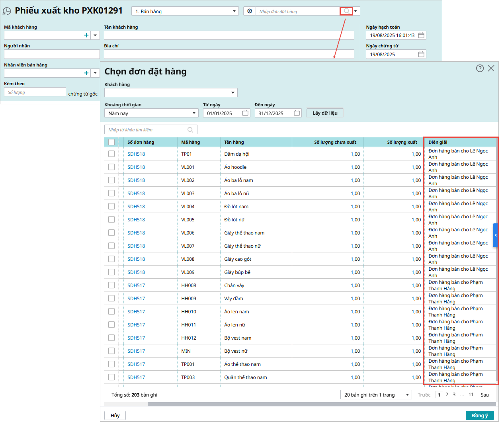Click the order search magnifier icon
The height and width of the screenshot is (428, 504).
coord(346,11)
